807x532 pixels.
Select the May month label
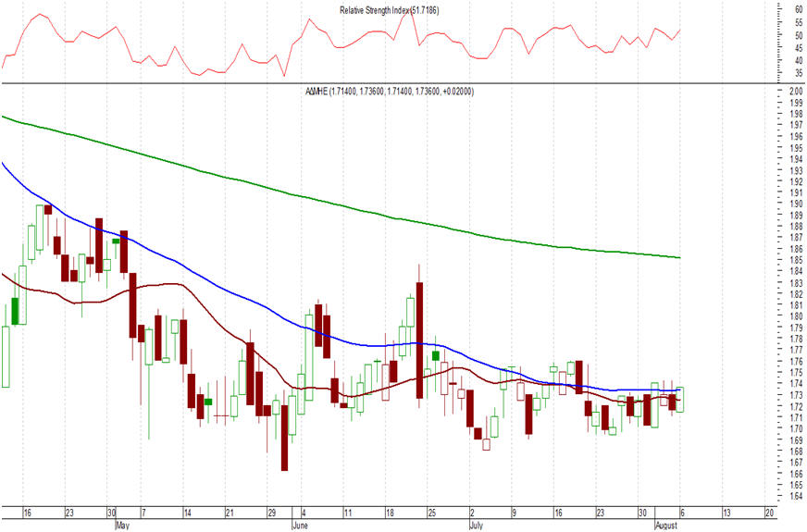(x=122, y=526)
